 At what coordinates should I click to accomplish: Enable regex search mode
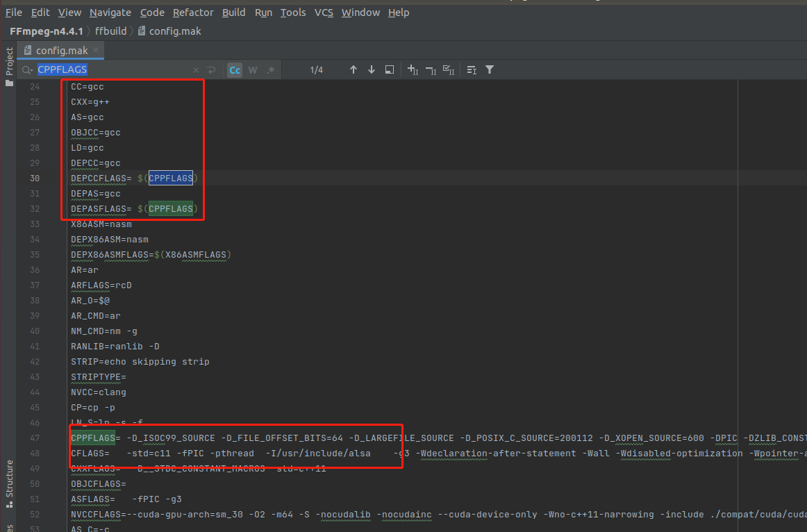click(x=271, y=69)
